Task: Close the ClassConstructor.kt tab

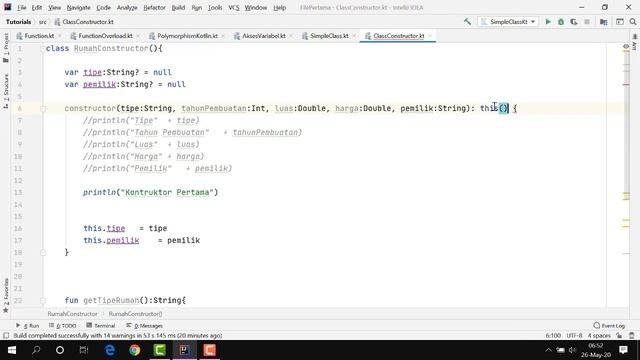Action: (430, 36)
